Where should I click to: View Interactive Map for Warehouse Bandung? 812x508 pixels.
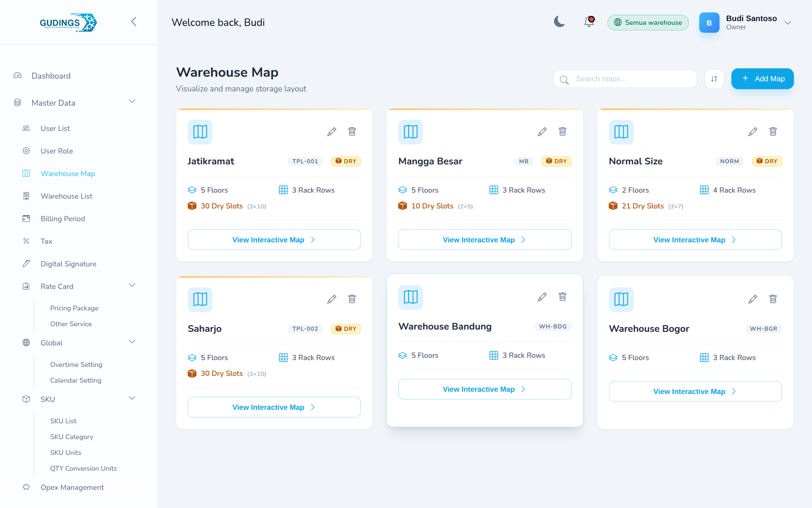click(x=485, y=389)
